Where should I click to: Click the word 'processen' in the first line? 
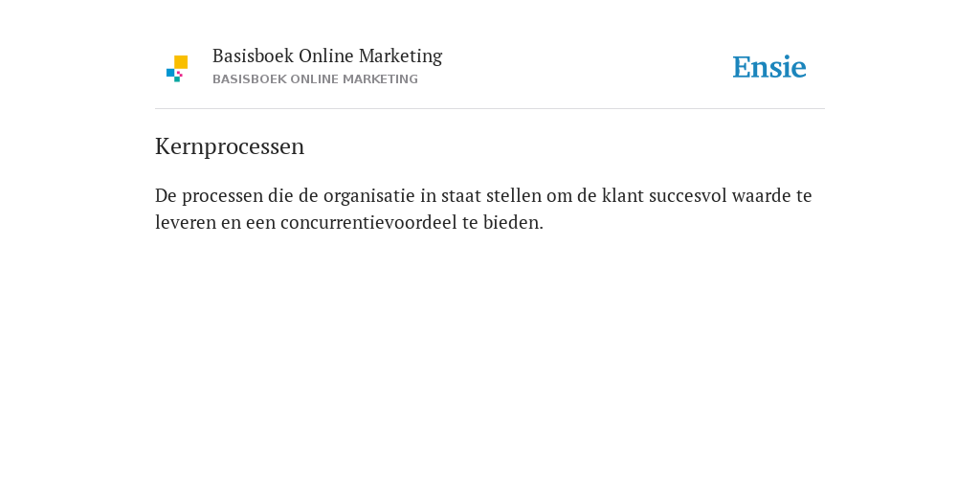(222, 196)
